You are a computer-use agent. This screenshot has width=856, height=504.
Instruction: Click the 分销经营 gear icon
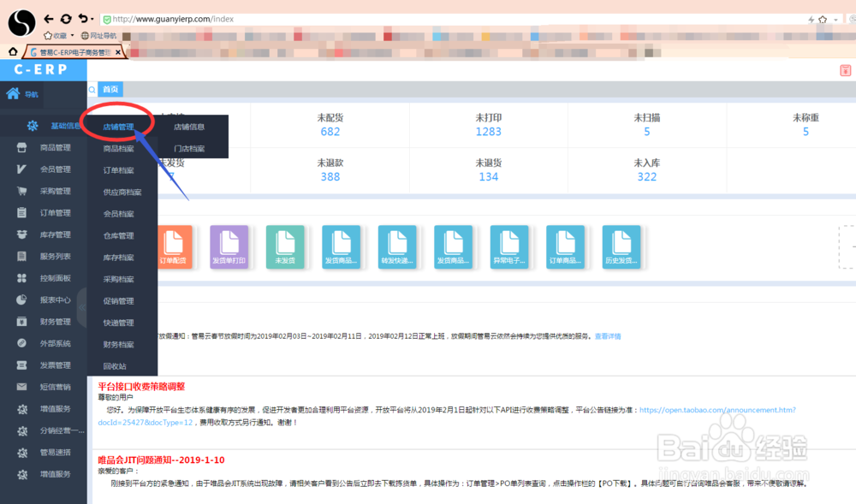(x=22, y=431)
